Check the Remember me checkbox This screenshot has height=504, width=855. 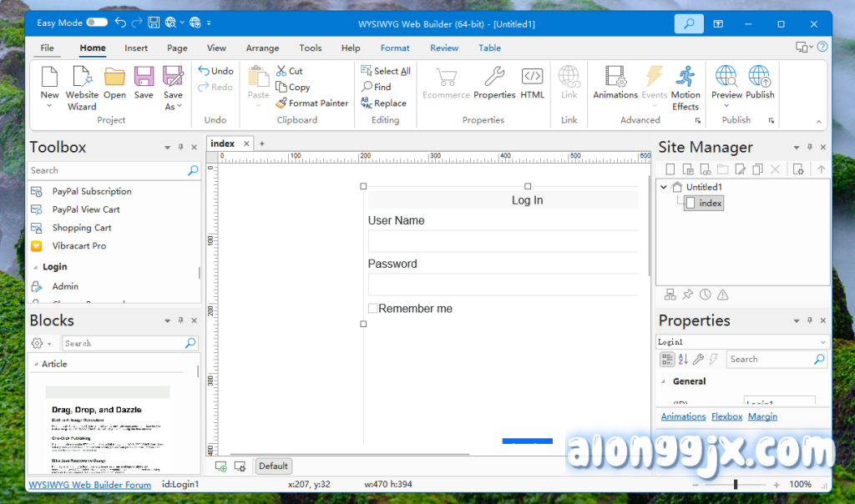point(373,309)
